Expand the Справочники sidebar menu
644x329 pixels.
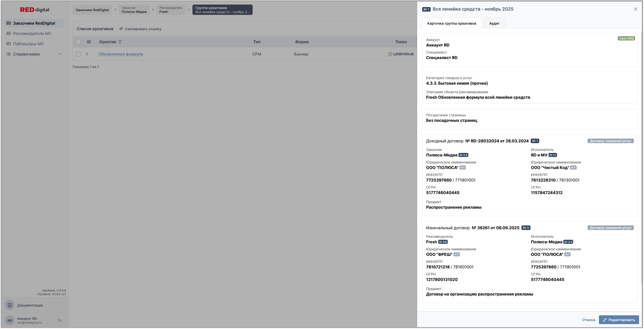click(60, 54)
